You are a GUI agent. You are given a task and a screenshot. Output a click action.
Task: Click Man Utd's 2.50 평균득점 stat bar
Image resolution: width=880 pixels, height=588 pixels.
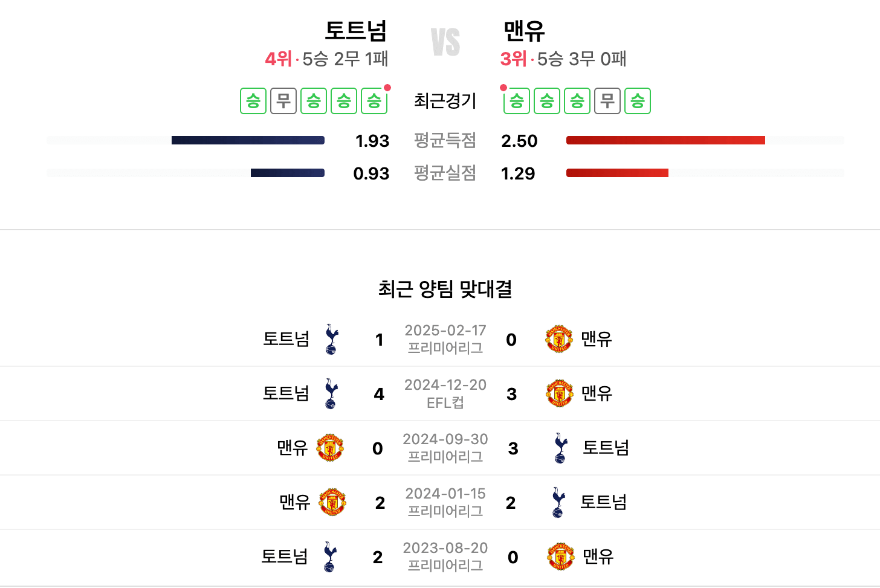(x=665, y=140)
